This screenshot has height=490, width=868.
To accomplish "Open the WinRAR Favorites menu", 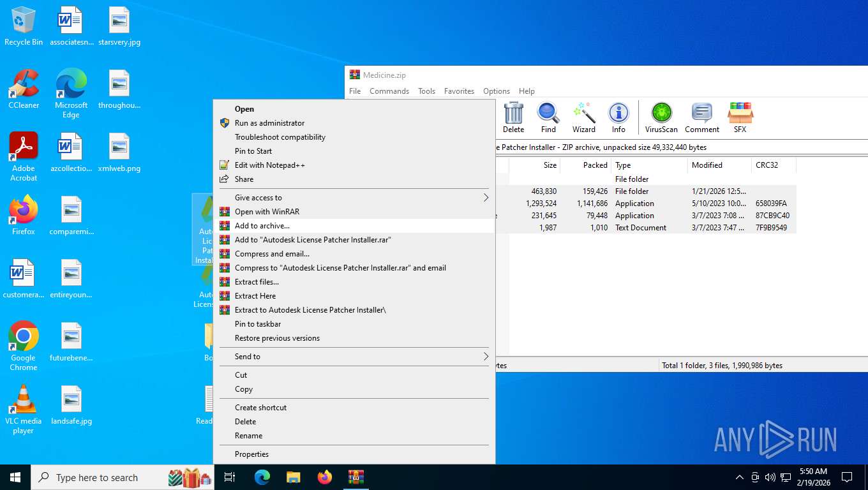I will pos(459,91).
